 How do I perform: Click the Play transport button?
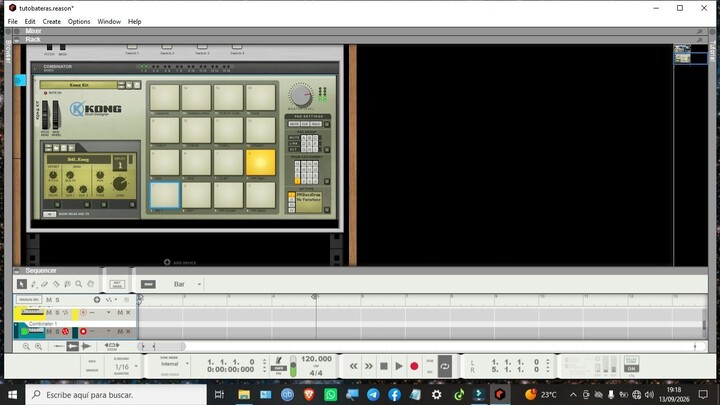tap(399, 366)
